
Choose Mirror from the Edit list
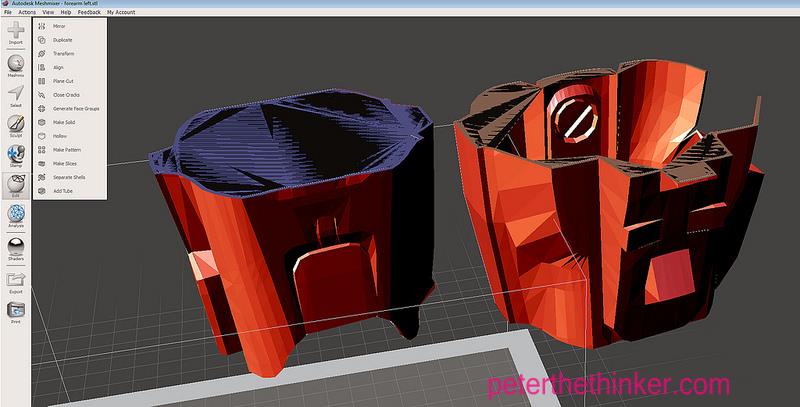point(70,26)
